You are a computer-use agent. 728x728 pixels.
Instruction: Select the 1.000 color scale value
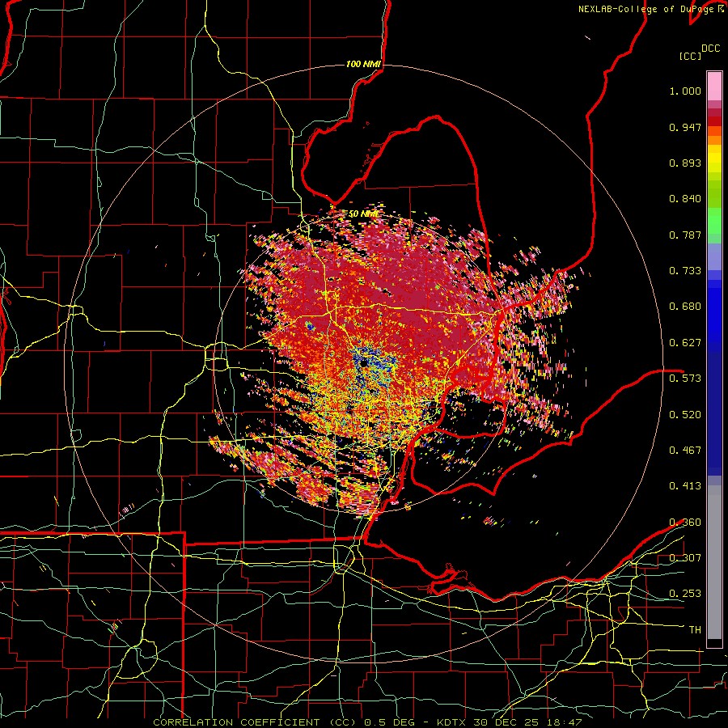pyautogui.click(x=685, y=91)
